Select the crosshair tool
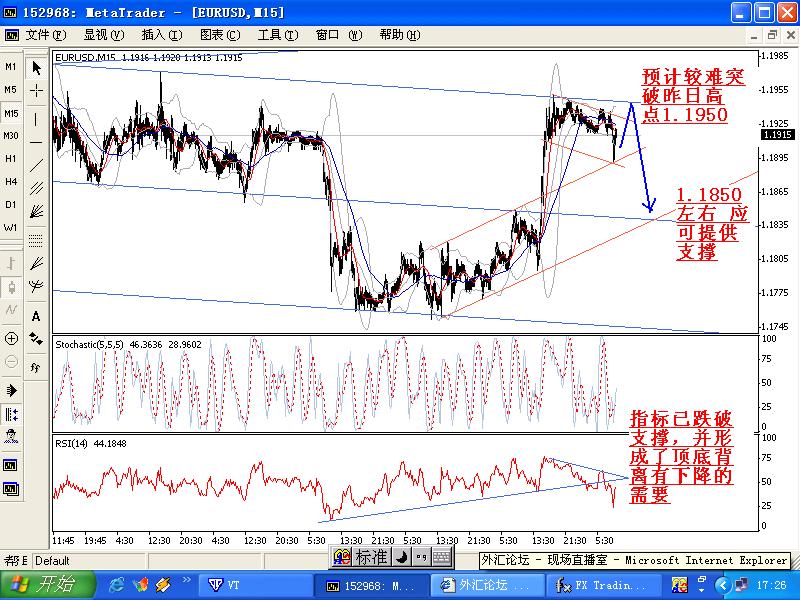The width and height of the screenshot is (800, 600). pos(36,91)
